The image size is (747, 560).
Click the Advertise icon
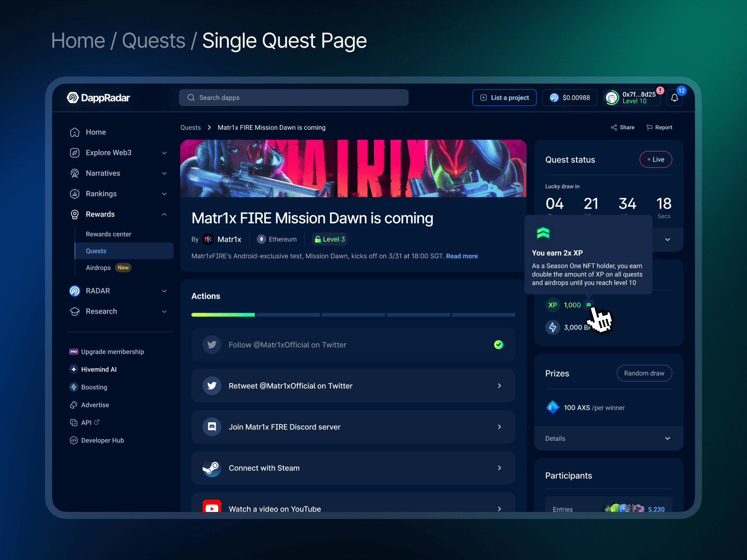(74, 405)
